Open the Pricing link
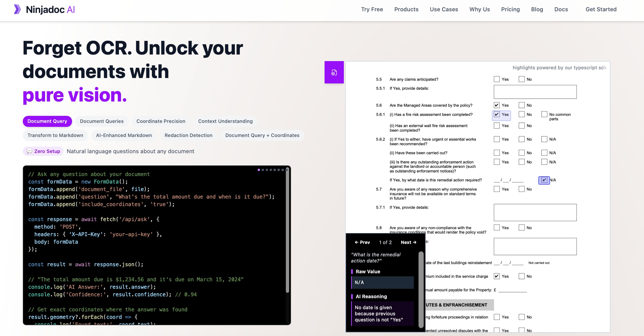 (510, 9)
